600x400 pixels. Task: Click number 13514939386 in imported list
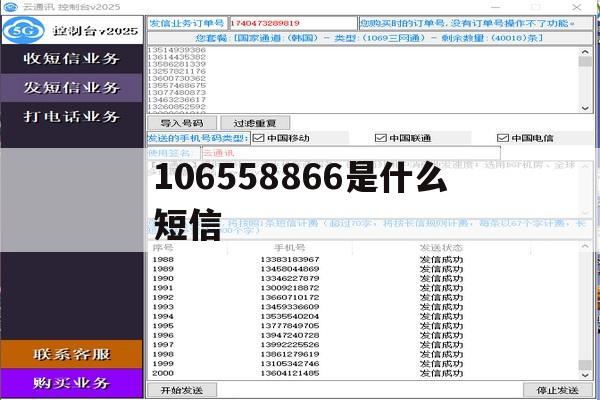pyautogui.click(x=177, y=50)
